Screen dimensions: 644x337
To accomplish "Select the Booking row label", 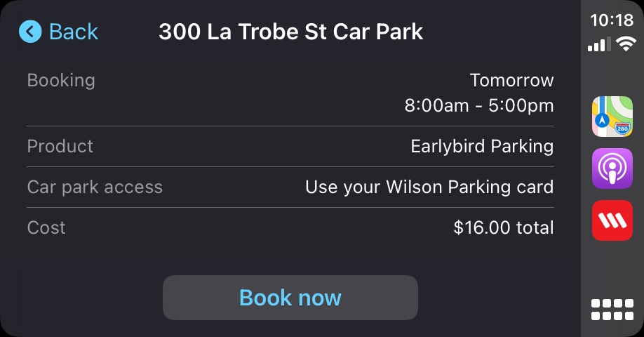I will pyautogui.click(x=61, y=80).
